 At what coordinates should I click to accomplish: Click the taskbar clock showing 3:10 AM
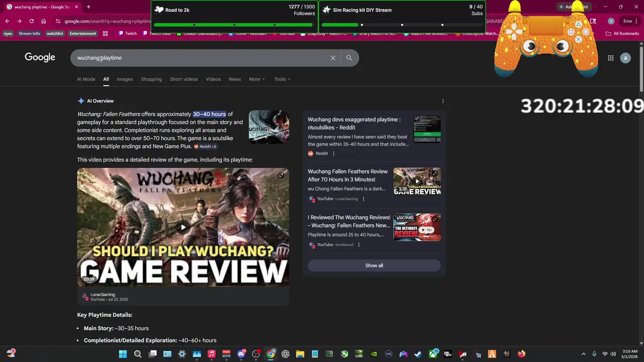[x=630, y=354]
